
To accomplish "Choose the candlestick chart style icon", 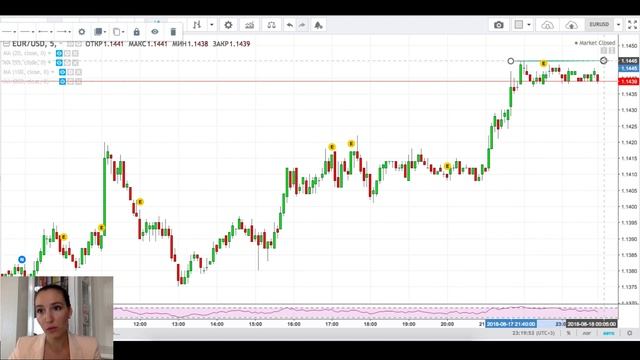I will [x=197, y=25].
